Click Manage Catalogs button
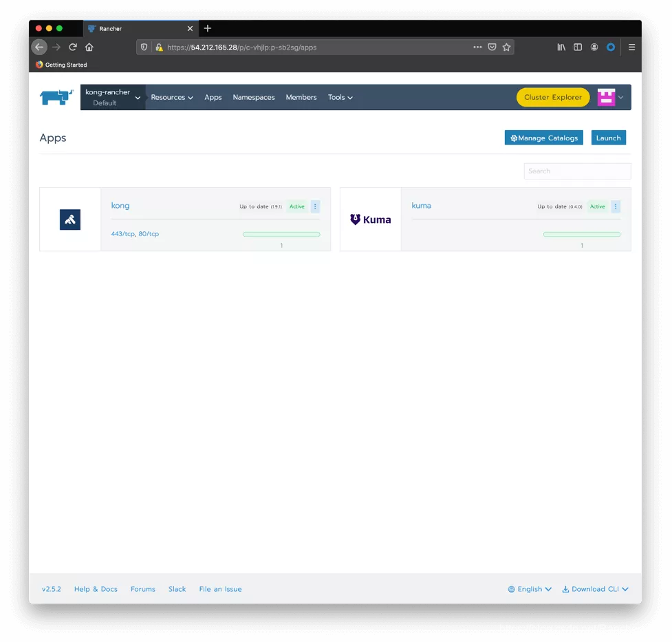This screenshot has height=642, width=672. click(544, 138)
